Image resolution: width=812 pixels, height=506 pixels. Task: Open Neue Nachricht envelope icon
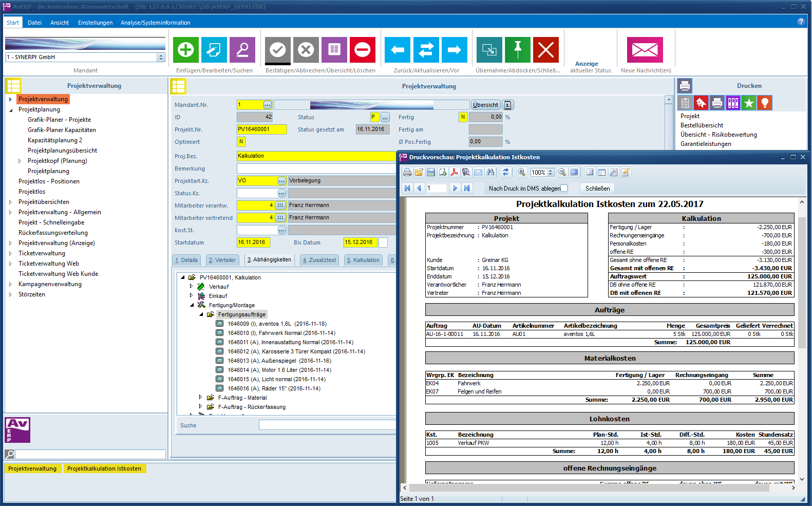click(645, 50)
